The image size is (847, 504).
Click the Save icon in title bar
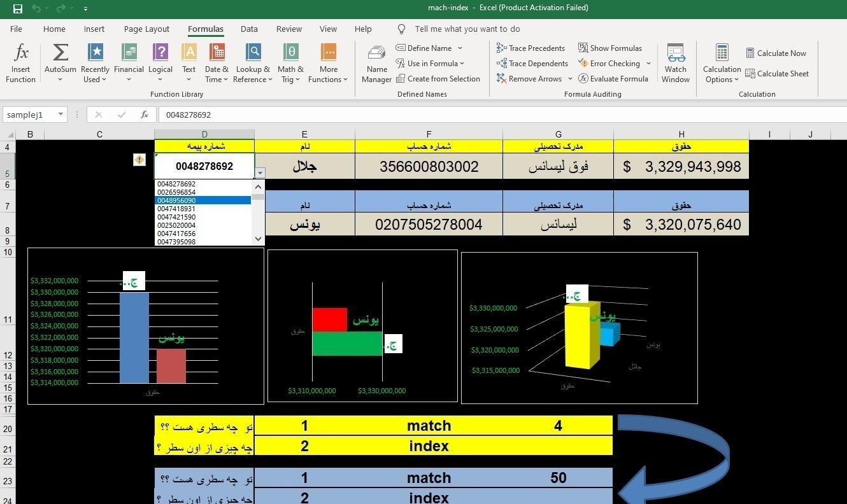pos(18,8)
